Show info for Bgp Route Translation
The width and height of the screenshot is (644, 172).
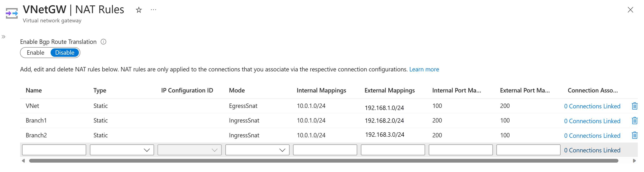103,42
